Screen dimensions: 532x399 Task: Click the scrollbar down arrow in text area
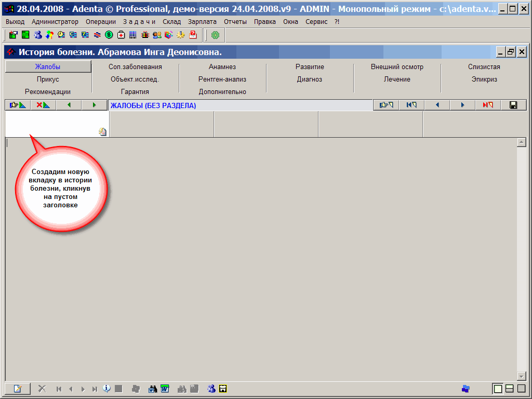(522, 376)
